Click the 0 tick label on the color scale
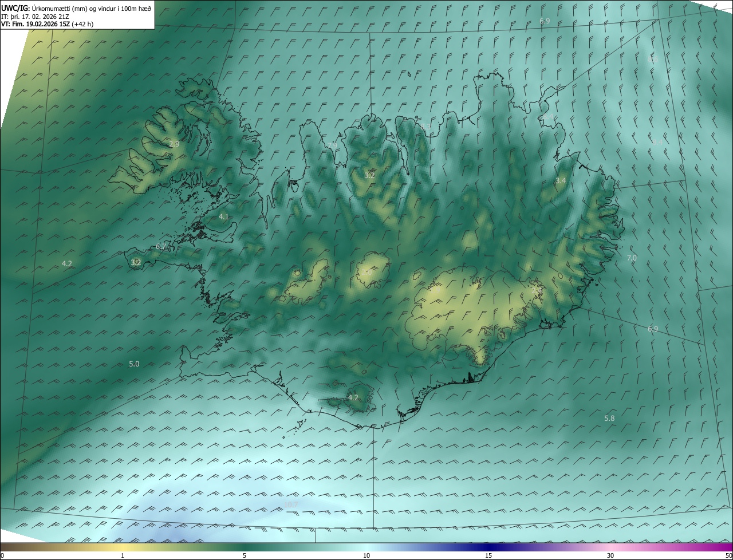Viewport: 733px width, 560px height. click(2, 556)
